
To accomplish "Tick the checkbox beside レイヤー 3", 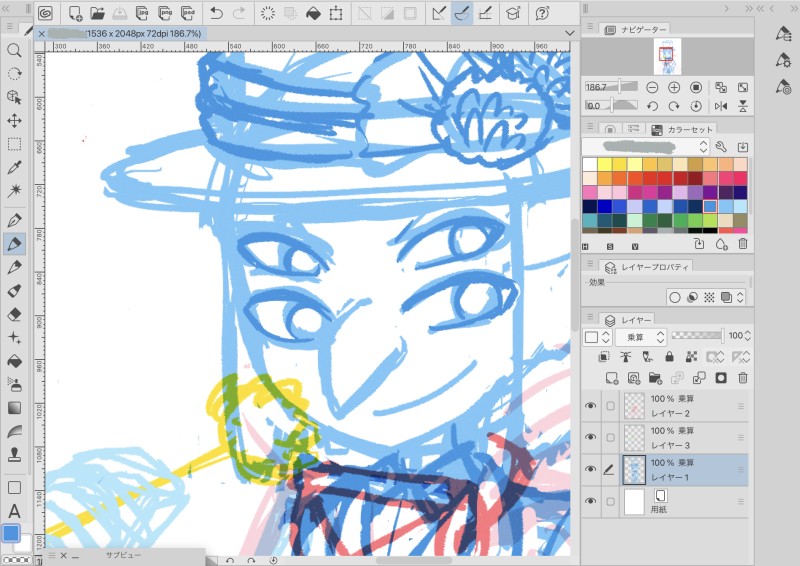I will (x=610, y=437).
